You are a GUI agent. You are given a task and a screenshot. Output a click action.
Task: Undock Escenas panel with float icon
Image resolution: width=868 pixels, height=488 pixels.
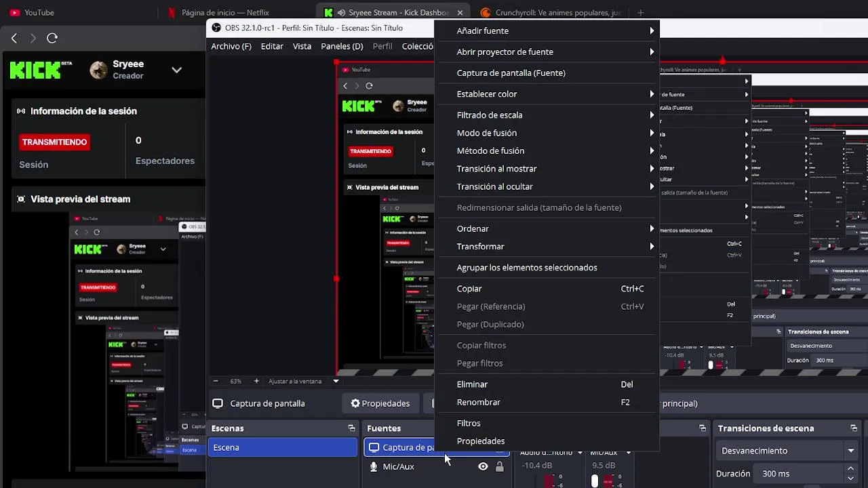351,428
